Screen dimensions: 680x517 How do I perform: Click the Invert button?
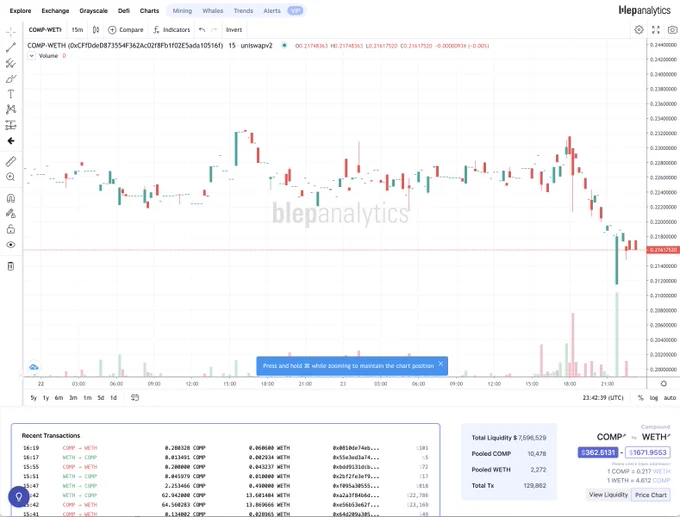234,29
